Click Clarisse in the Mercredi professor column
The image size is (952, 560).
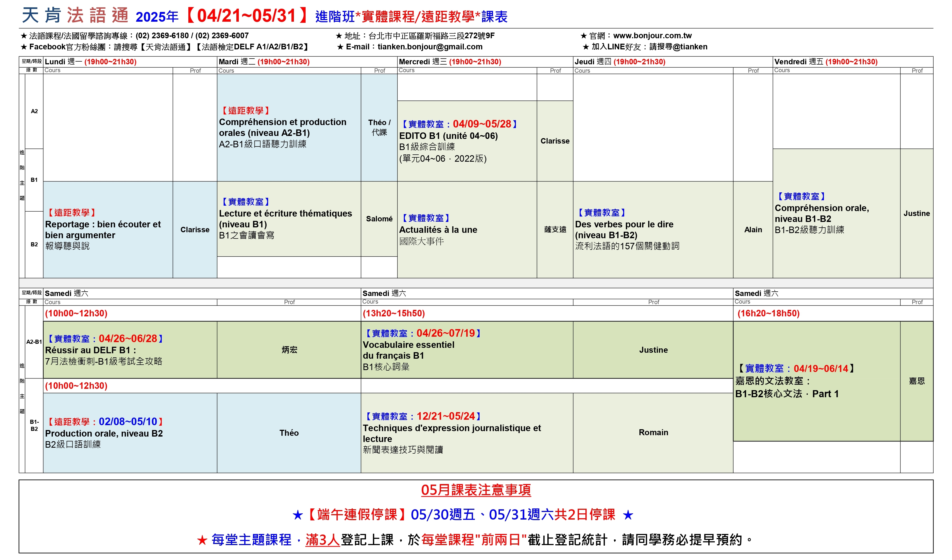(555, 141)
